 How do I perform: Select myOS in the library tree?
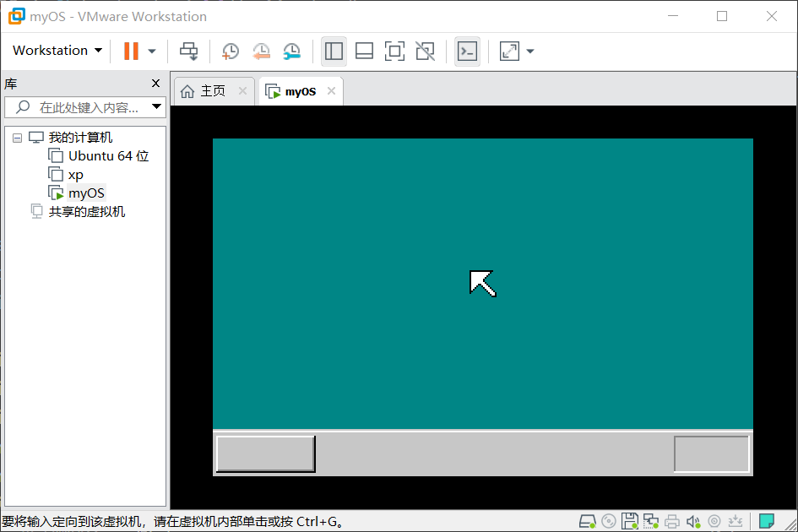coord(86,193)
